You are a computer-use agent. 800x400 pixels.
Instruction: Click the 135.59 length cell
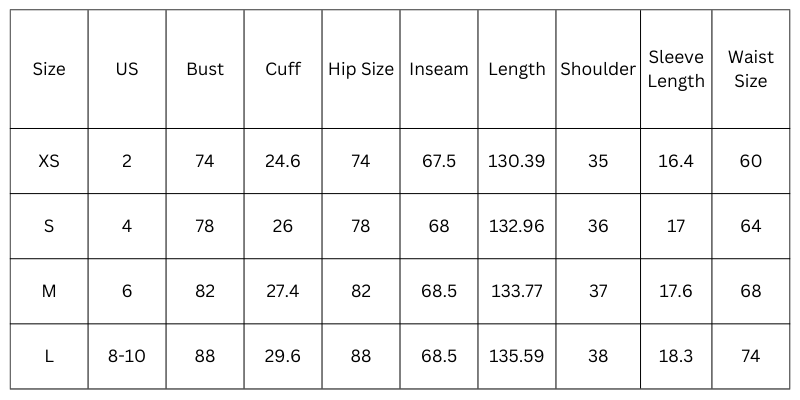(x=517, y=356)
